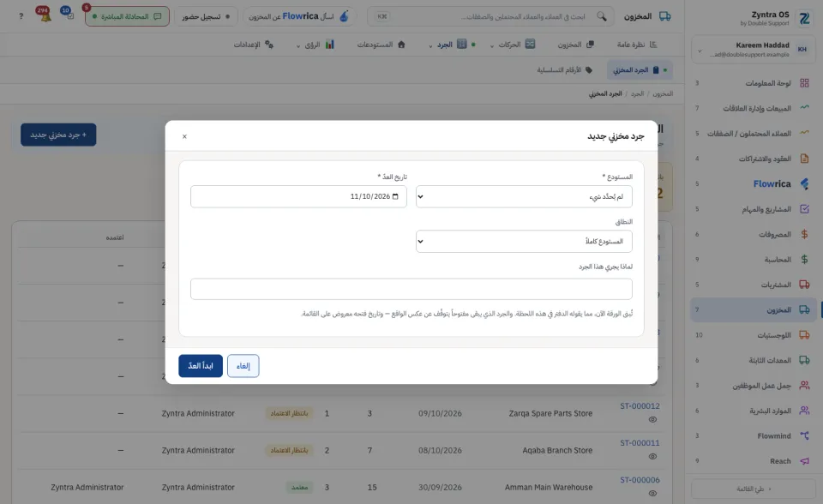Click + جرد مخزني جديد button

[x=58, y=135]
